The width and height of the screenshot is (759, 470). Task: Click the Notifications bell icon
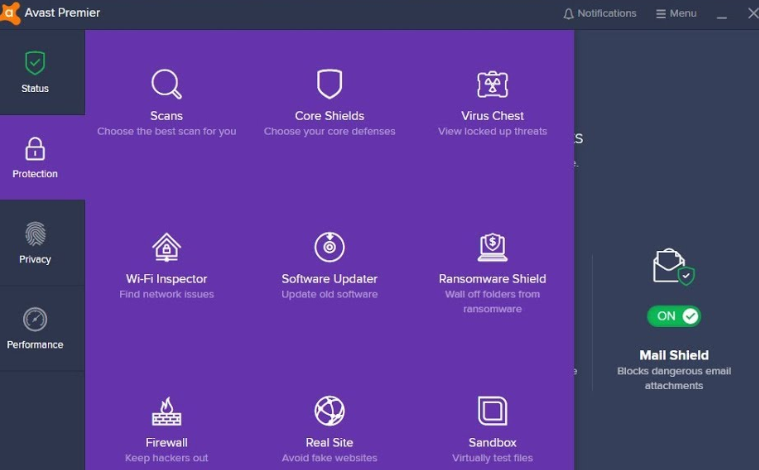coord(568,14)
